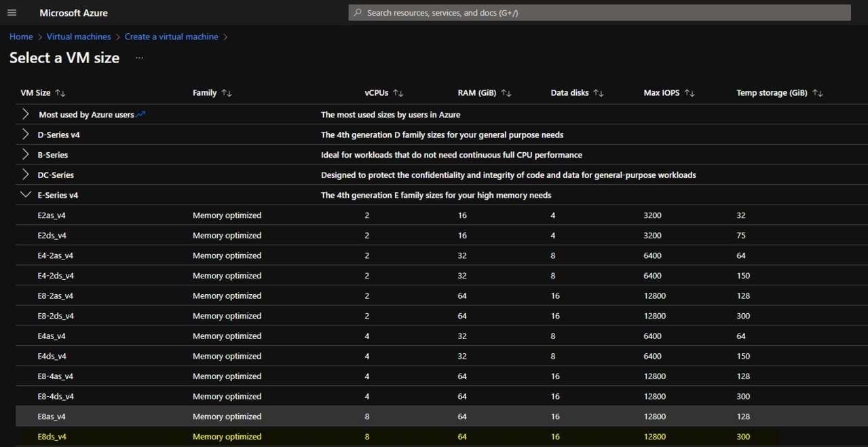Click the vCPUs column header
This screenshot has width=868, height=447.
[x=377, y=93]
